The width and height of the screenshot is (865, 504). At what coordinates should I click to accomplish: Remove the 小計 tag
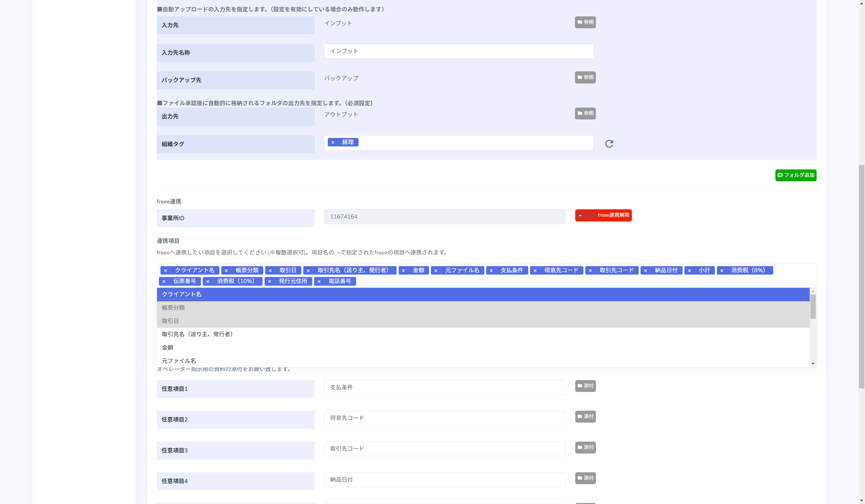coord(690,271)
